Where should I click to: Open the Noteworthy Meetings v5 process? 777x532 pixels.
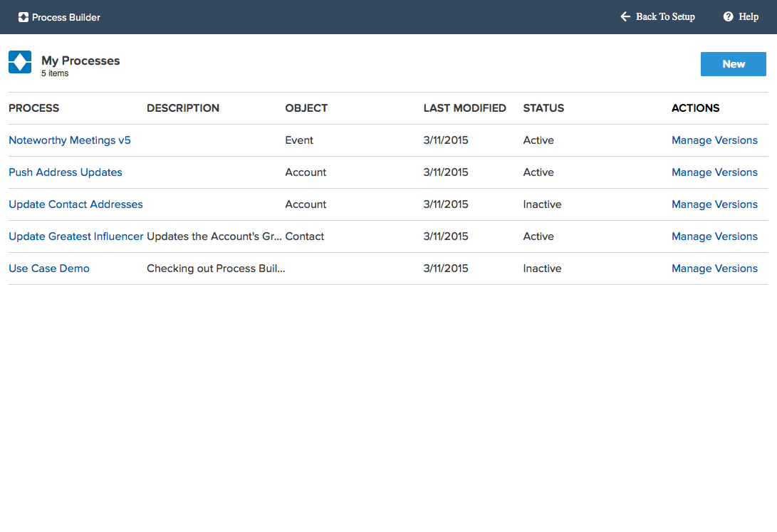pos(69,140)
